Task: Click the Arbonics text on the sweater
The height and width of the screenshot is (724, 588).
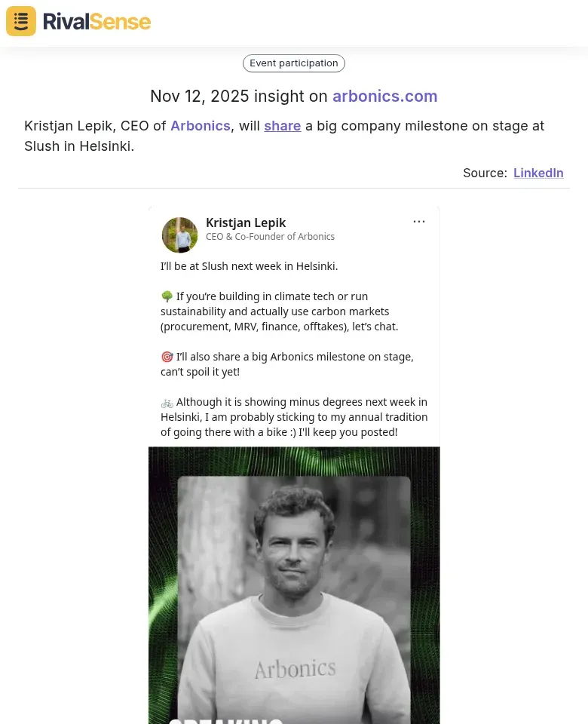Action: click(295, 668)
